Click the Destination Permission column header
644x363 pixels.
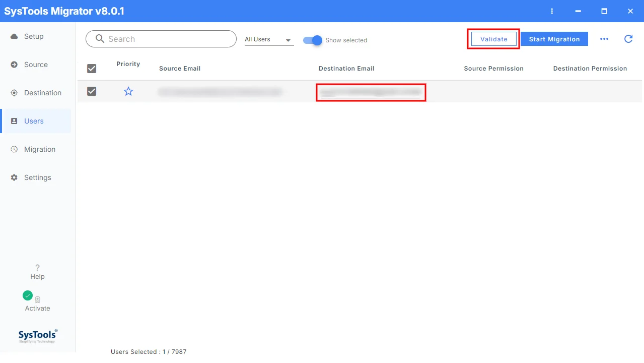590,69
